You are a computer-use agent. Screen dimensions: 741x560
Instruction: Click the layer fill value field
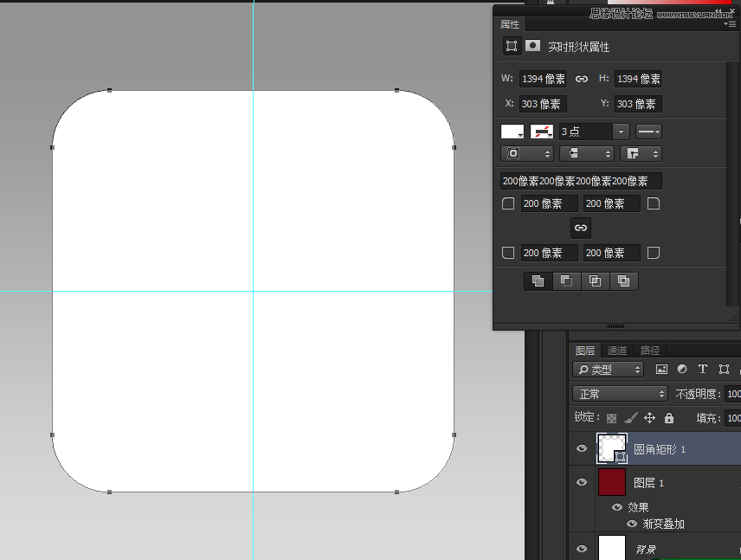(733, 418)
